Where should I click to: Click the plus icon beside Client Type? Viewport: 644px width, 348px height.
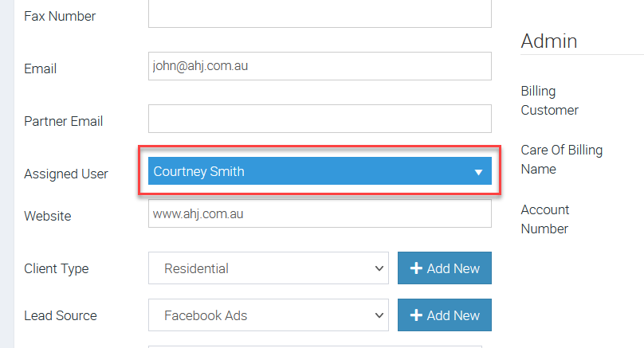tap(416, 268)
